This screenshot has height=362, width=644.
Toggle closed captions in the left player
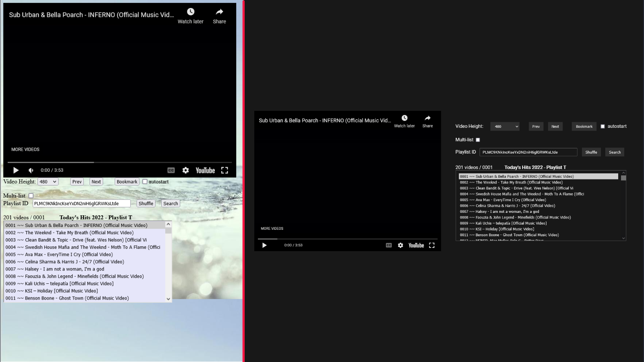coord(171,170)
